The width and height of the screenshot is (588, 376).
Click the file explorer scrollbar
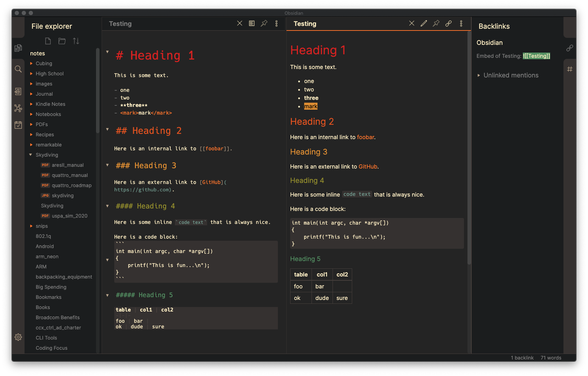tap(98, 91)
